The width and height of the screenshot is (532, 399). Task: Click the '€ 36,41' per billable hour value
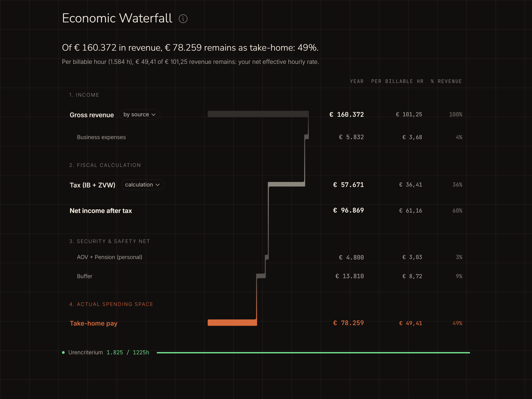click(411, 185)
